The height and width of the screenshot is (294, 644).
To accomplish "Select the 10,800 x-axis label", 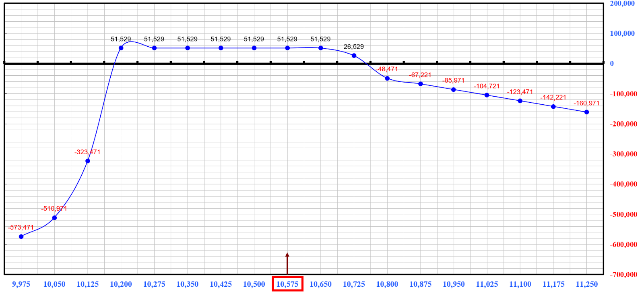I will pyautogui.click(x=387, y=284).
